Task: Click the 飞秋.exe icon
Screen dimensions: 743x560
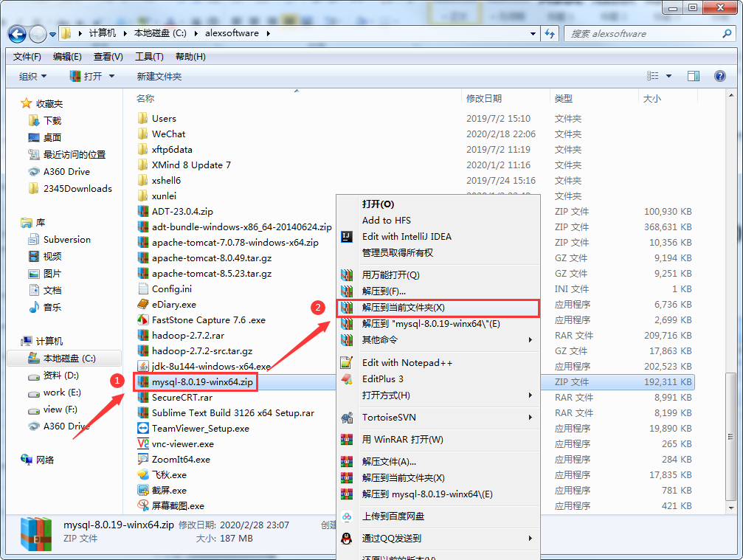Action: pyautogui.click(x=142, y=474)
